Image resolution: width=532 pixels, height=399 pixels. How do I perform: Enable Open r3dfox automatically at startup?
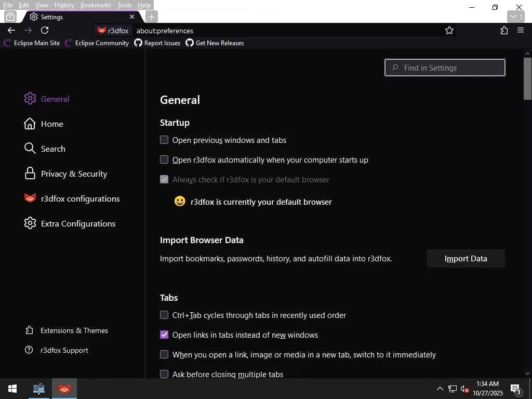[164, 159]
